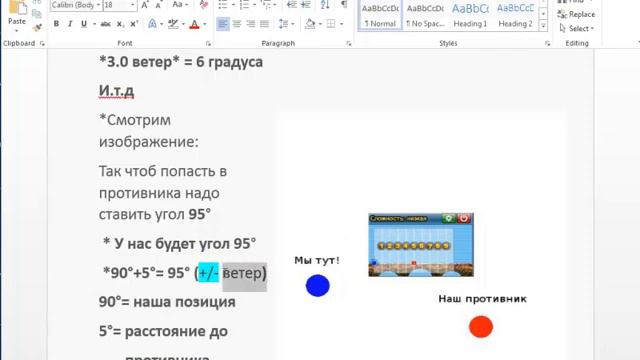640x360 pixels.
Task: Click line spacing icon
Action: (283, 24)
